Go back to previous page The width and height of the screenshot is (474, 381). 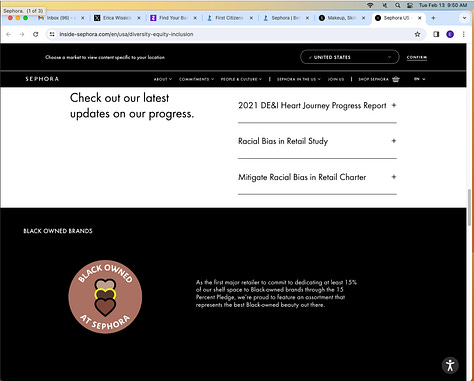tap(9, 34)
